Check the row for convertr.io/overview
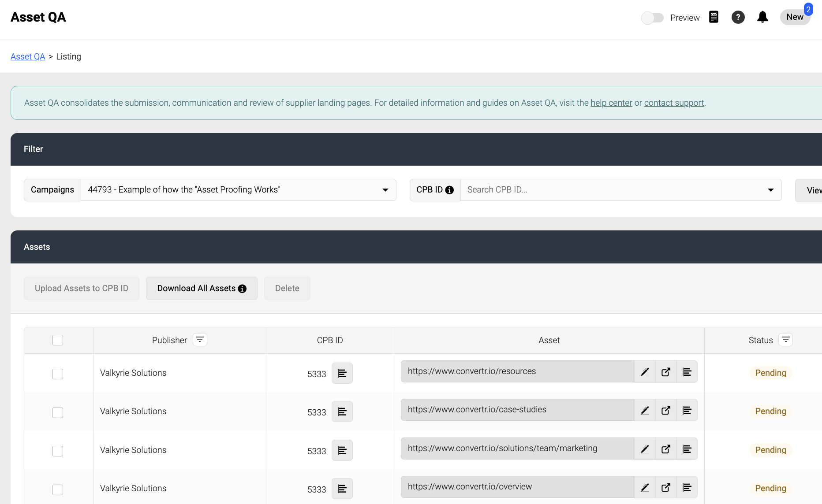The image size is (822, 504). (x=58, y=490)
